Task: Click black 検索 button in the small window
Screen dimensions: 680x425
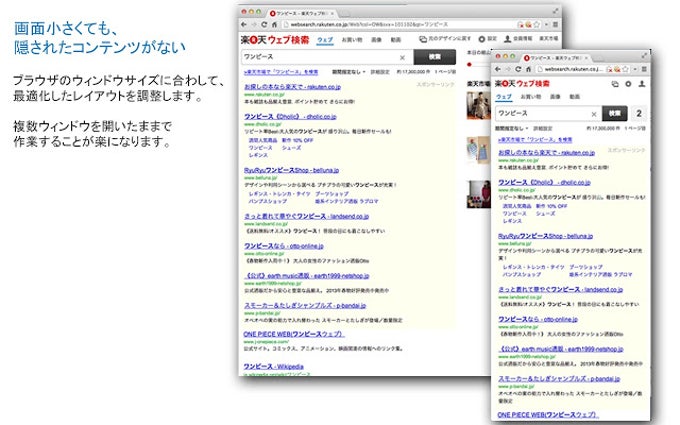Action: coord(615,114)
